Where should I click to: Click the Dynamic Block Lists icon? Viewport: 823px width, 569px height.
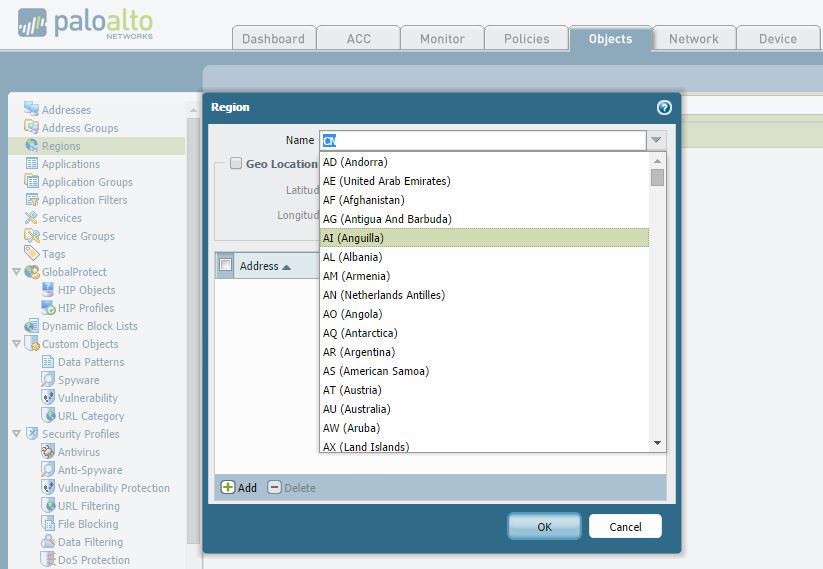click(31, 325)
